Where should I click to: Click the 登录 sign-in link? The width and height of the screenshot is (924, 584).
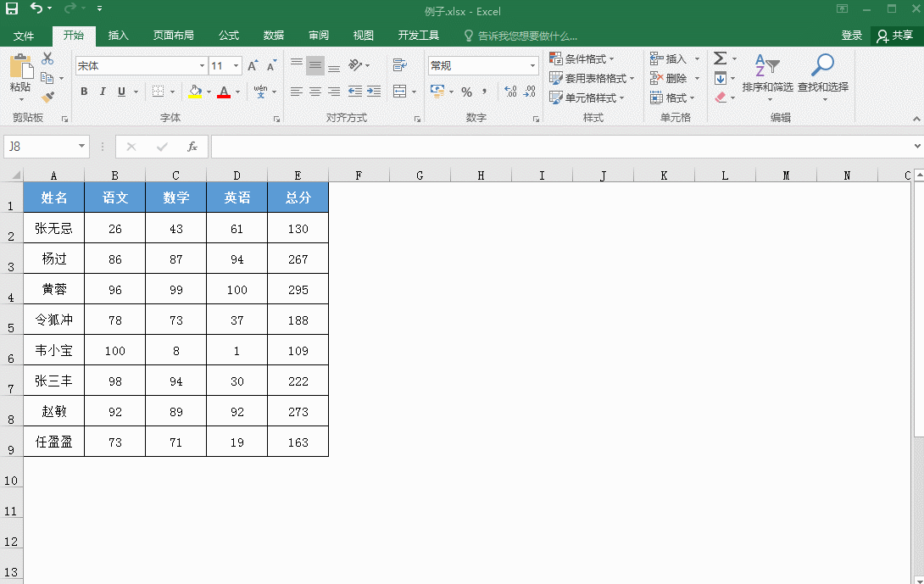pyautogui.click(x=851, y=36)
